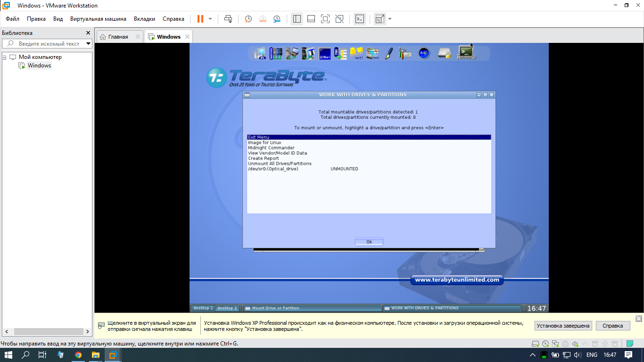Viewport: 644px width, 362px height.
Task: Select Image for Linux list entry
Action: coord(369,142)
